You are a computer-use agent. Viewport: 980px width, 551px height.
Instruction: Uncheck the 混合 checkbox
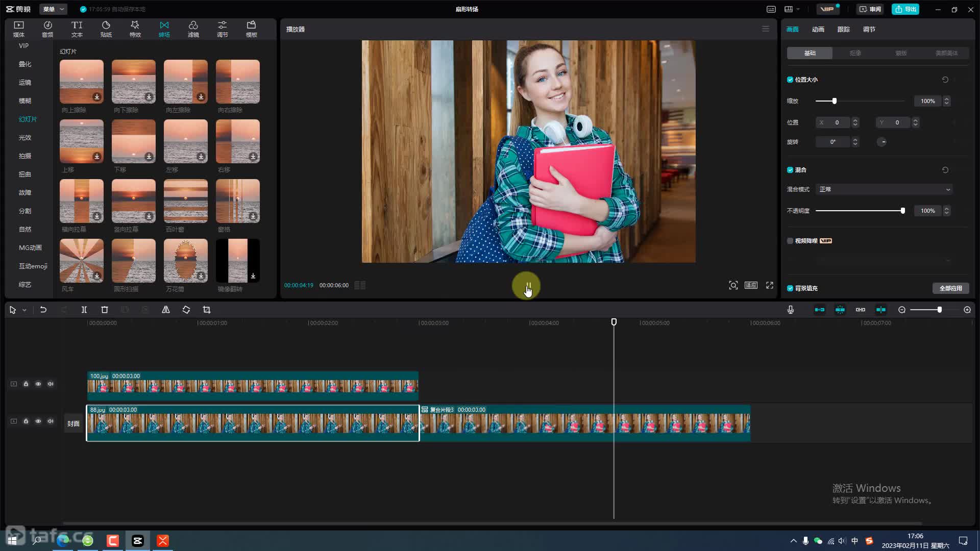coord(790,170)
